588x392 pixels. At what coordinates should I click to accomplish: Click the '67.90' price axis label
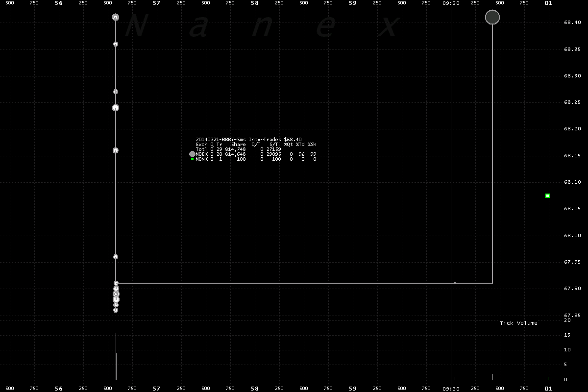tap(572, 289)
